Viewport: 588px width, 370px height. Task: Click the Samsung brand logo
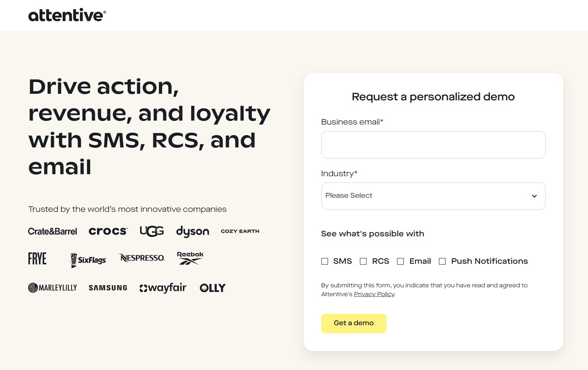point(108,288)
